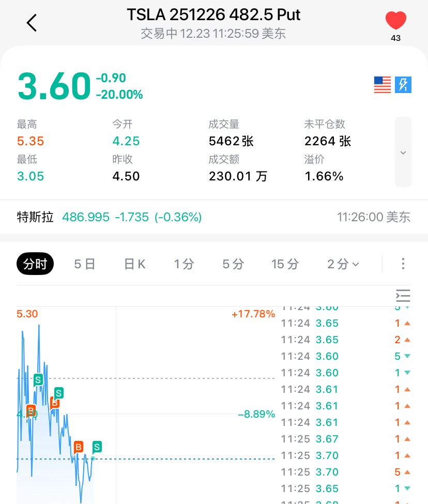Open the three-dot chart options menu
The height and width of the screenshot is (504, 428).
[x=403, y=264]
